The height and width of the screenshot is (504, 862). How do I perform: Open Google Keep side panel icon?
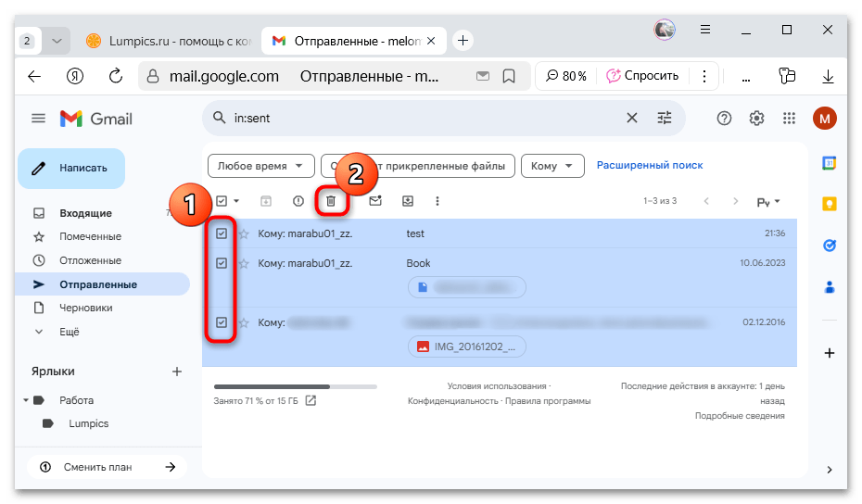coord(829,205)
